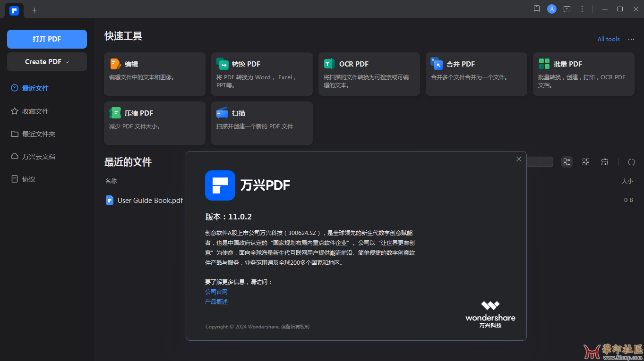
Task: Click the Wondershare logo in the dialog
Action: point(490,314)
